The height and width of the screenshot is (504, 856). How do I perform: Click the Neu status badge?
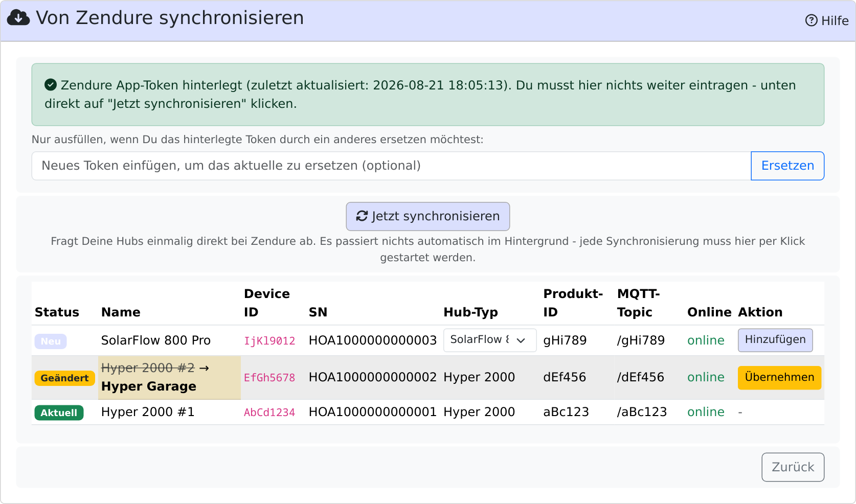(51, 341)
